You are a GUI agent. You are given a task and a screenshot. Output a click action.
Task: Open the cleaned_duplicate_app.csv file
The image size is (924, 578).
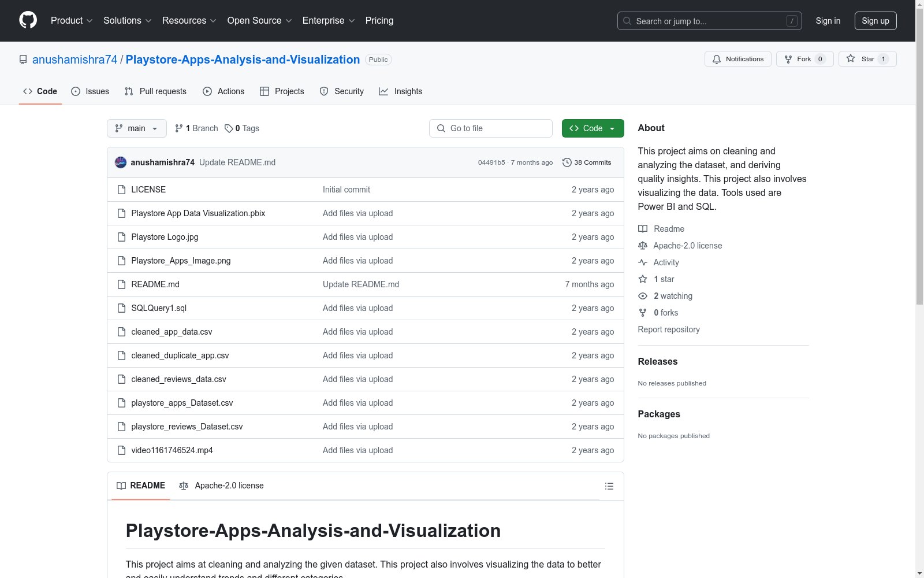(x=180, y=355)
